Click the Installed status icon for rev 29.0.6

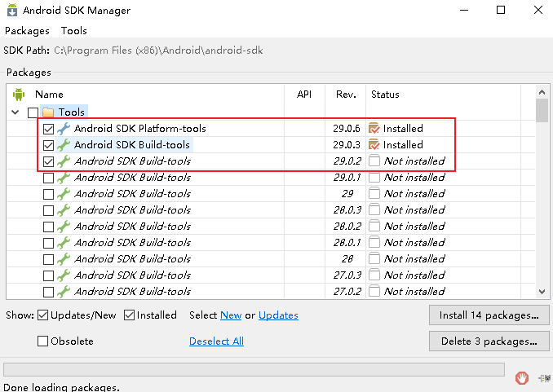click(x=374, y=128)
